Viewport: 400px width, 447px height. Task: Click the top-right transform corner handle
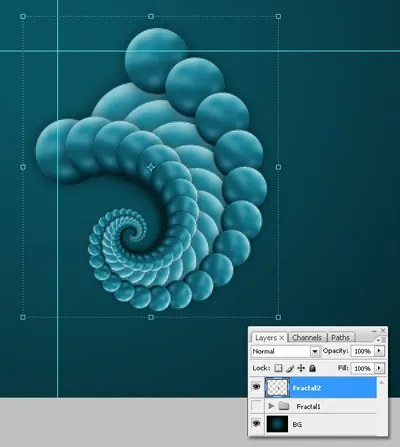(x=278, y=16)
